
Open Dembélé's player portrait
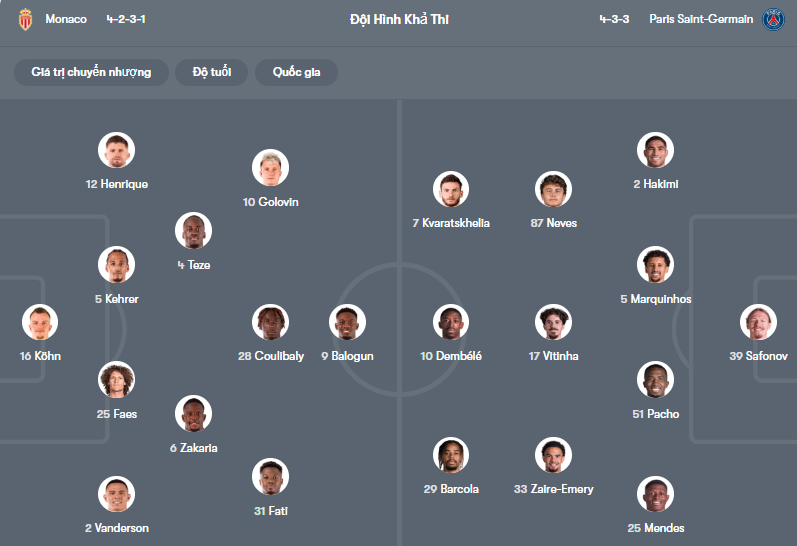pyautogui.click(x=451, y=323)
